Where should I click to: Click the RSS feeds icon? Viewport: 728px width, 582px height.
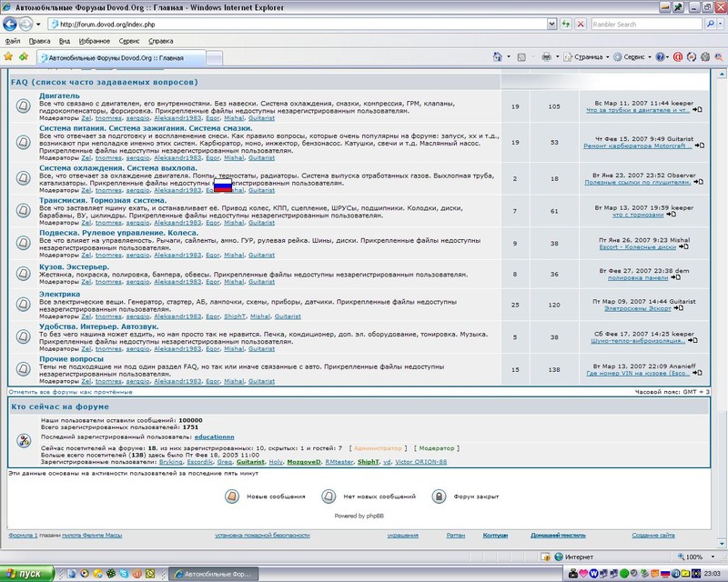pos(521,57)
